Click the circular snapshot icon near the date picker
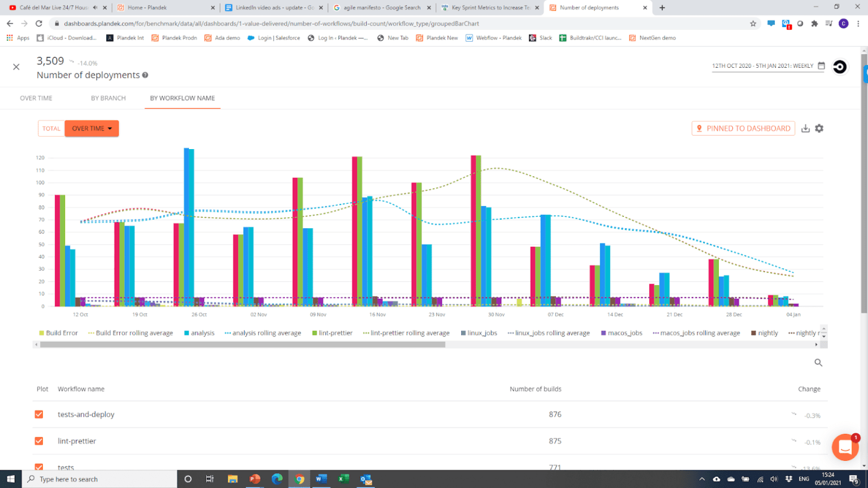This screenshot has height=488, width=868. (x=840, y=66)
